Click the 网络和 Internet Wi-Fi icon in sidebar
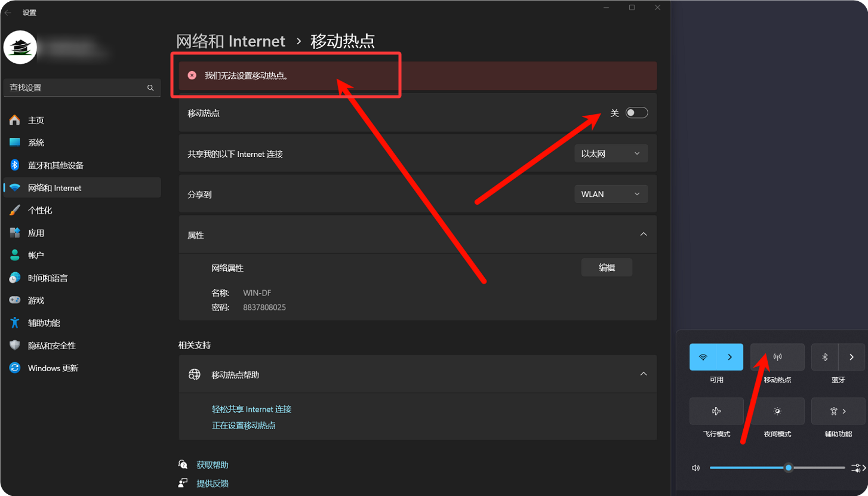Viewport: 868px width, 496px height. 15,187
